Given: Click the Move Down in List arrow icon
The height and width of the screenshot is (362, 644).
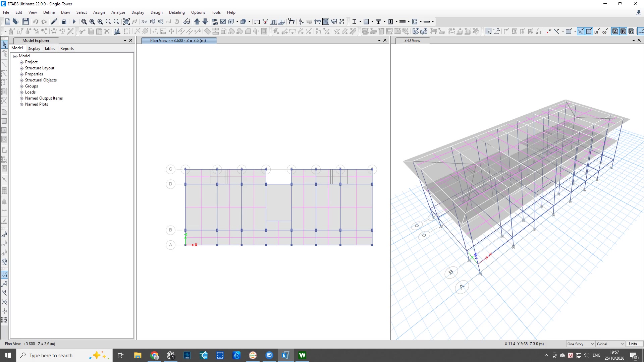Looking at the screenshot, I should [x=205, y=21].
